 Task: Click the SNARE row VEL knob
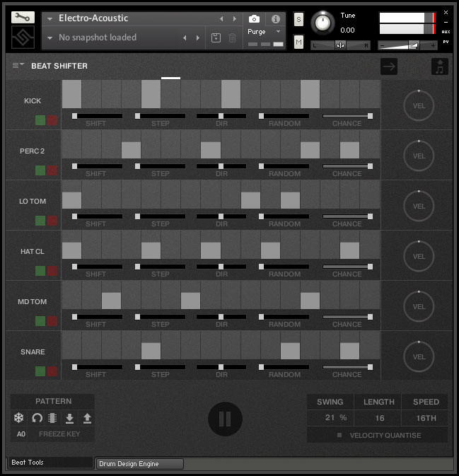point(419,356)
